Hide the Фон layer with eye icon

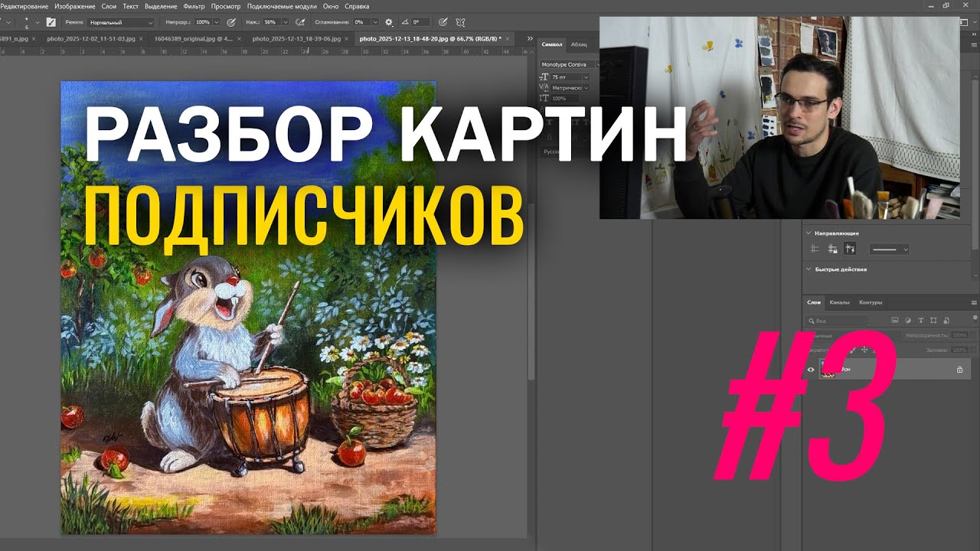pyautogui.click(x=811, y=370)
